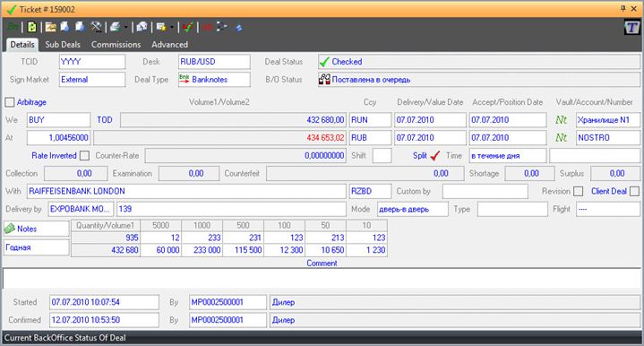This screenshot has height=346, width=644.
Task: Click the B/O Status queue icon
Action: (324, 79)
